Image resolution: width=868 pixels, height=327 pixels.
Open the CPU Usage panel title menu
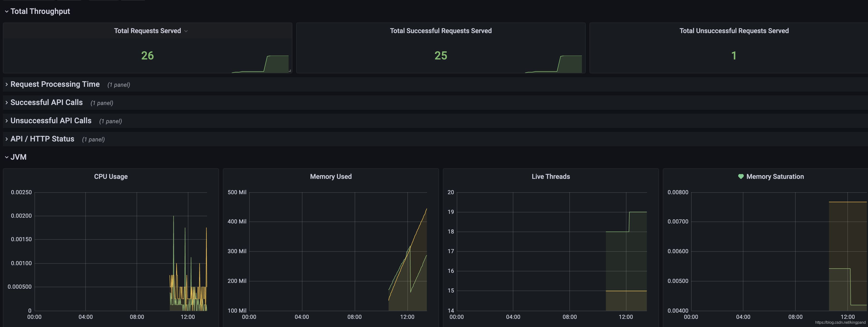(110, 176)
